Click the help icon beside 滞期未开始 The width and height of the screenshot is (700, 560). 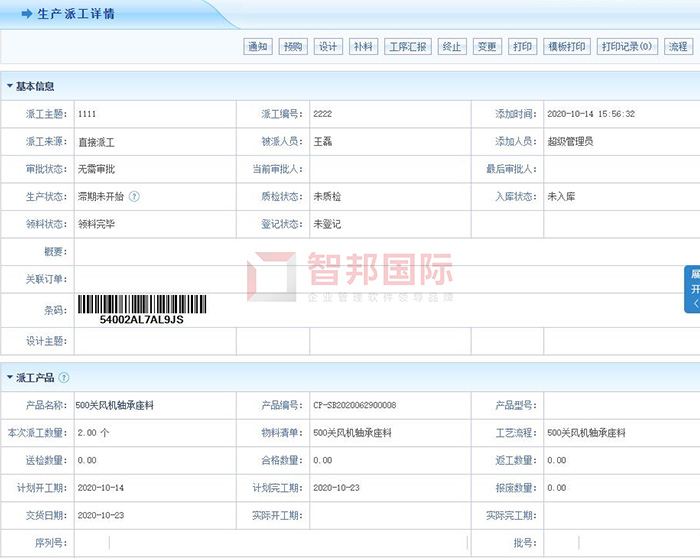pyautogui.click(x=134, y=197)
